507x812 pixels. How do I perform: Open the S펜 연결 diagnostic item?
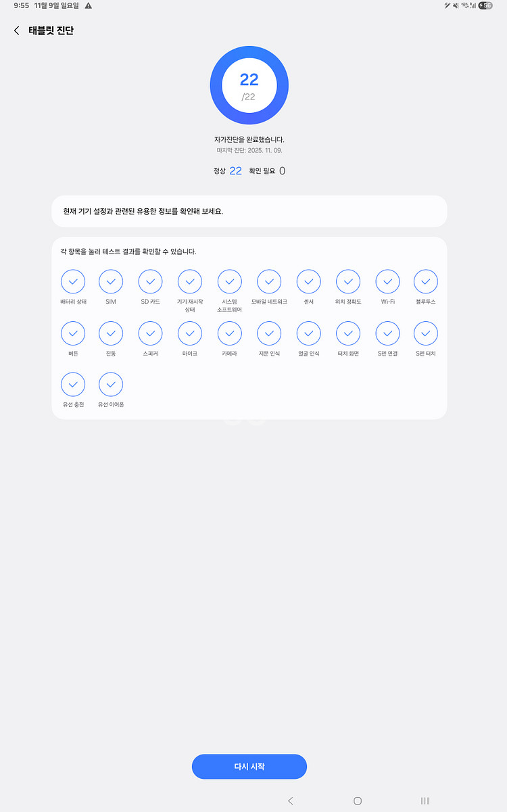click(387, 333)
